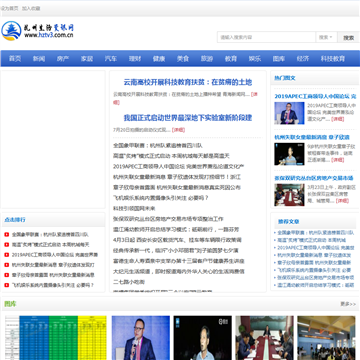360x360 pixels.
Task: Open 张保双研究丛台区房地产交易市场 title in 热门图文
Action: coord(314,178)
